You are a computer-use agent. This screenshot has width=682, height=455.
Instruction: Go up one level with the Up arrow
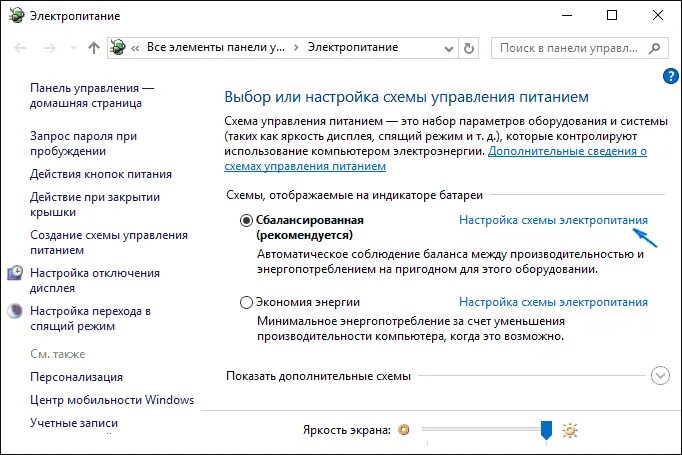pos(94,48)
